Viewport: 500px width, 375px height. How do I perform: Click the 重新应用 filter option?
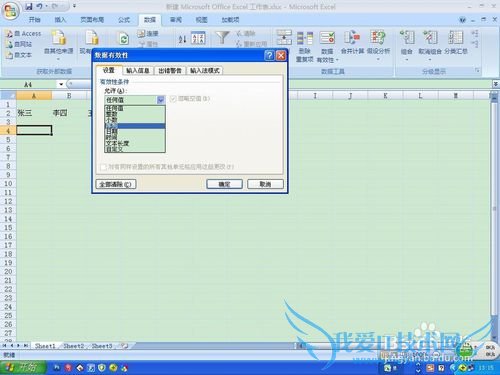pyautogui.click(x=252, y=44)
